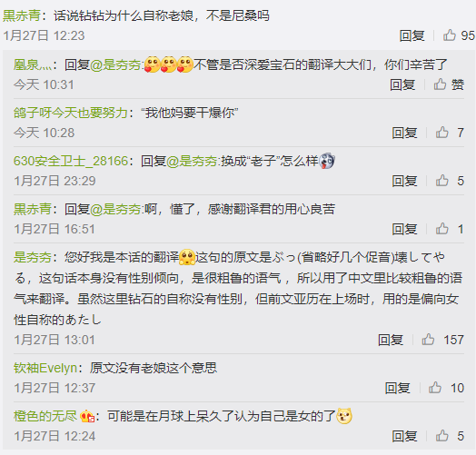476x455 pixels.
Task: Open 是夯夯's user profile
Action: (33, 257)
